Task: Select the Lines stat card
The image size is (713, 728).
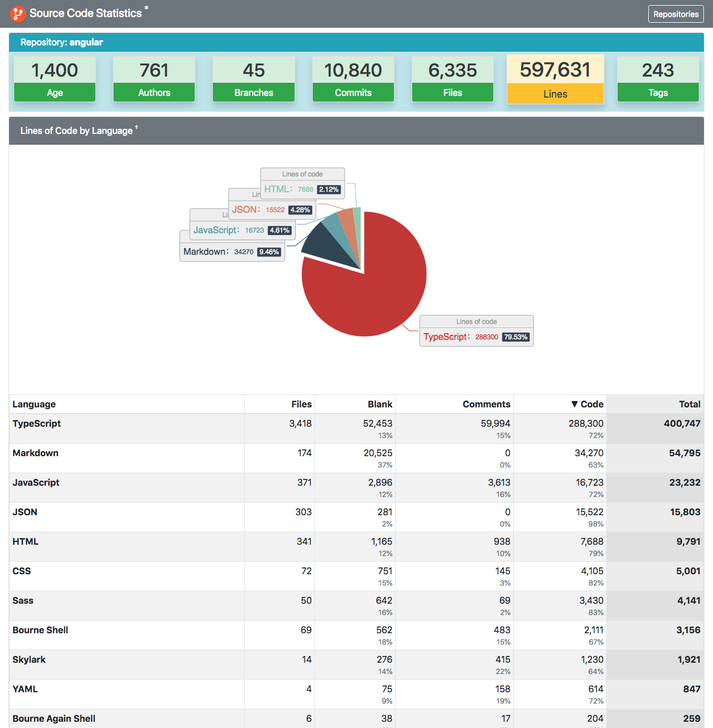Action: click(x=555, y=79)
